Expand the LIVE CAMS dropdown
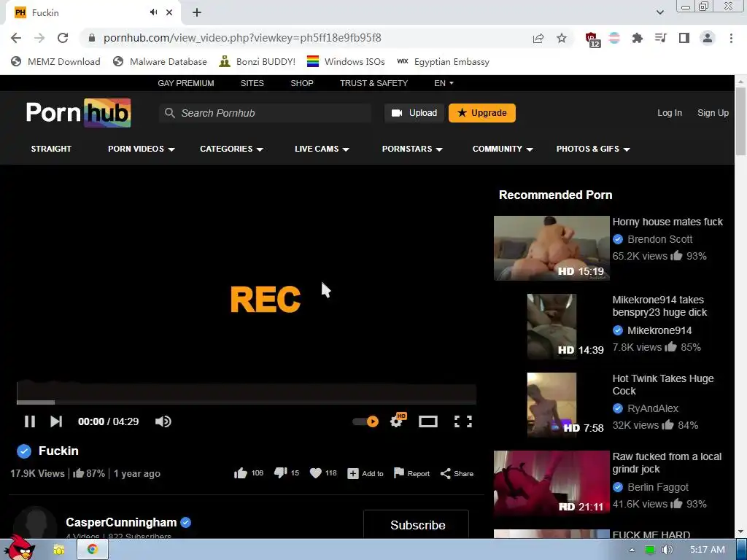 [322, 149]
